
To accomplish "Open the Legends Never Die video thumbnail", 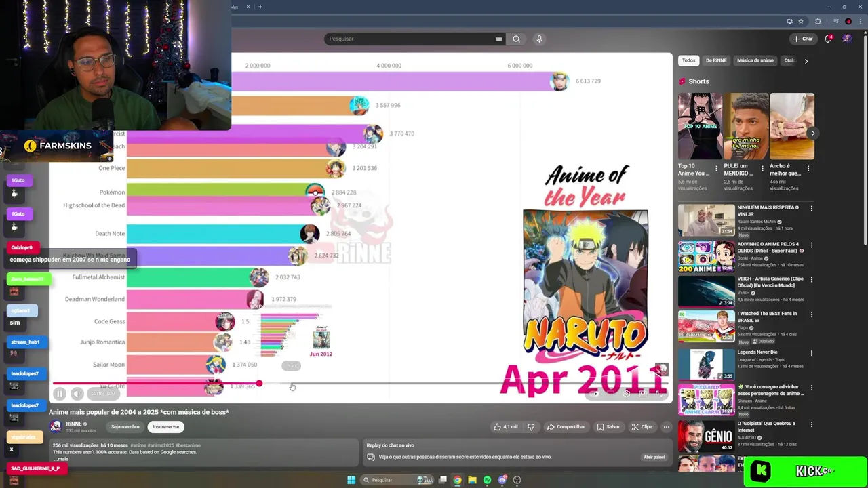I will coord(707,365).
